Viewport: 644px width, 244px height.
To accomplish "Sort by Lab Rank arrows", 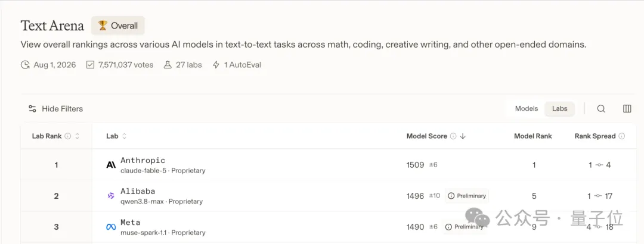I will pos(77,136).
